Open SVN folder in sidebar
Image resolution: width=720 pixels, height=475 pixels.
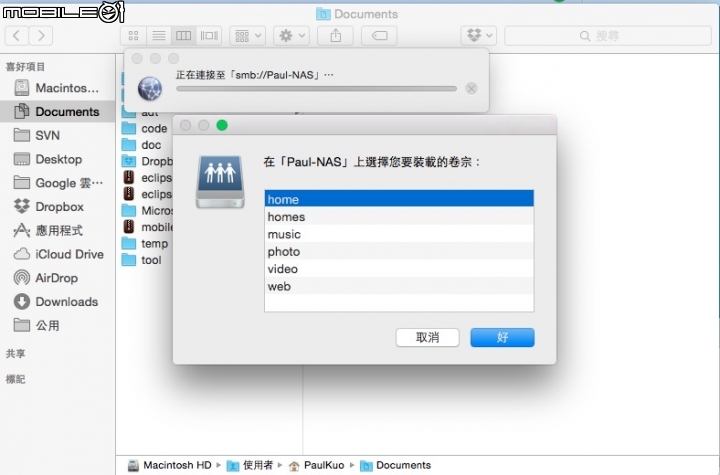coord(57,136)
